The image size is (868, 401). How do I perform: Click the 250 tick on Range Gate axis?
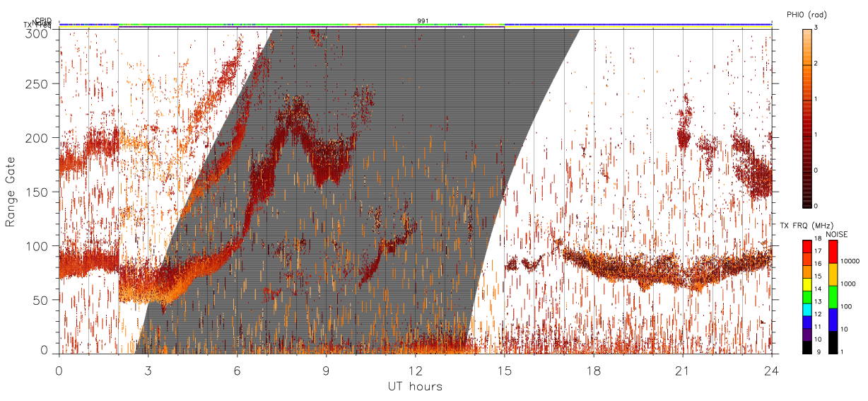coord(37,84)
